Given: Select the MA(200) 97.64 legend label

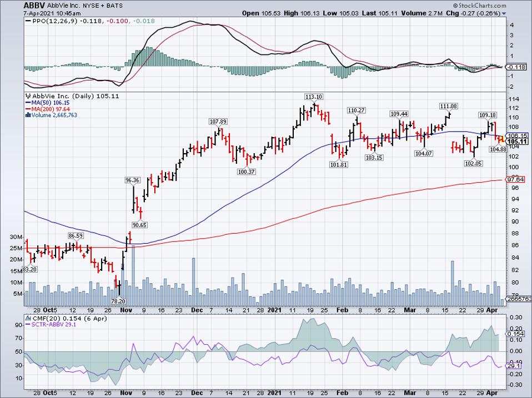Looking at the screenshot, I should [51, 109].
